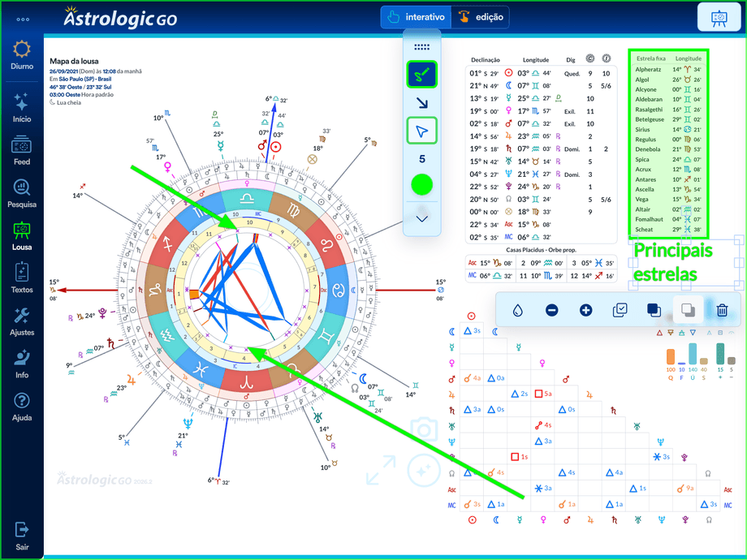The width and height of the screenshot is (747, 560).
Task: Open the Textos section
Action: [x=22, y=278]
